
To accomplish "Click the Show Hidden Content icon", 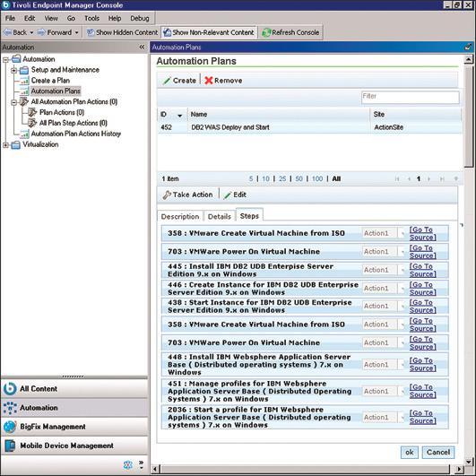I will tap(91, 32).
